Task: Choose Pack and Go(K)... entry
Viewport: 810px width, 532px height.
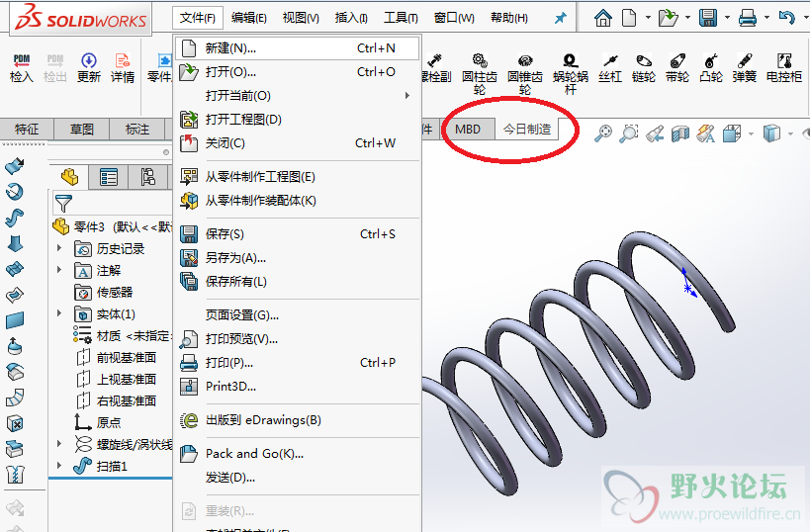Action: [297, 454]
